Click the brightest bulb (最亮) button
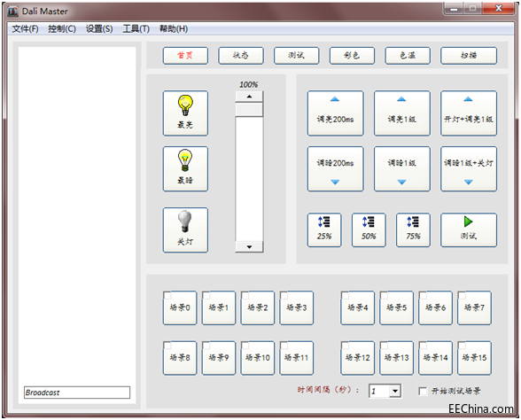The height and width of the screenshot is (420, 521). click(x=185, y=113)
